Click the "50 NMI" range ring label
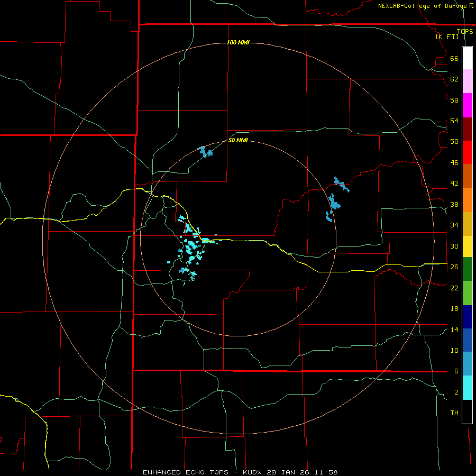Image resolution: width=476 pixels, height=476 pixels. [238, 140]
